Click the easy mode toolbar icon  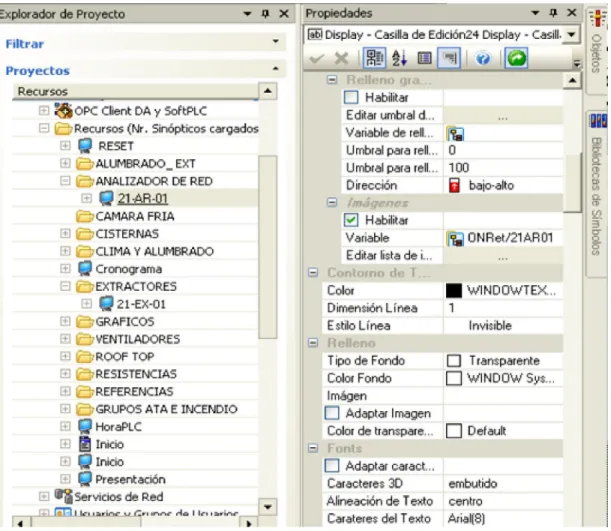click(x=449, y=59)
